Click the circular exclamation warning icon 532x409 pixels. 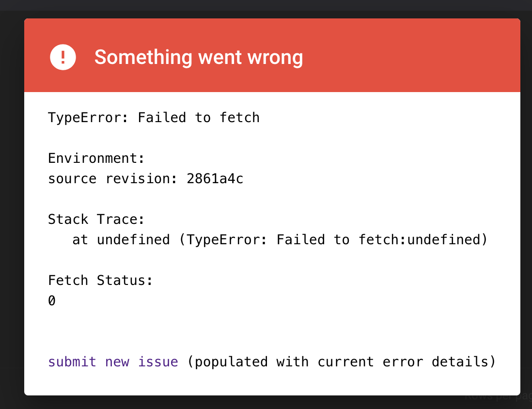[63, 57]
